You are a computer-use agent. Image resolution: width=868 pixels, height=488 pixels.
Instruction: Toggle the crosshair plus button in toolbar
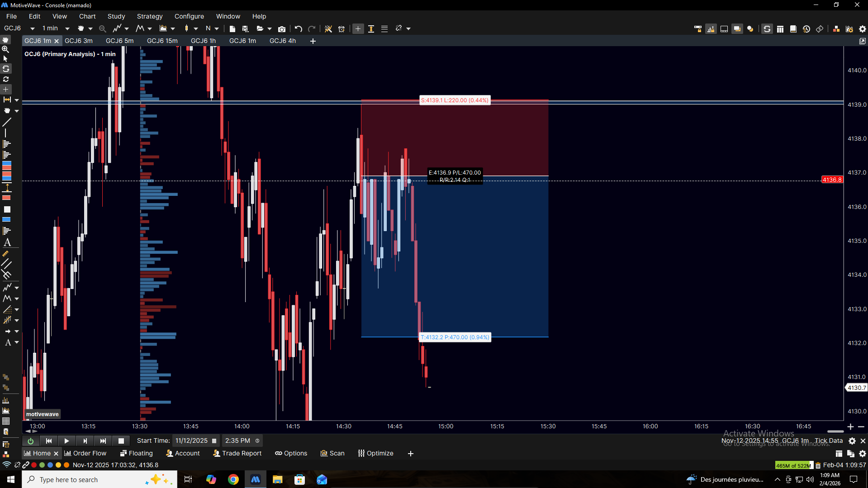pyautogui.click(x=358, y=28)
